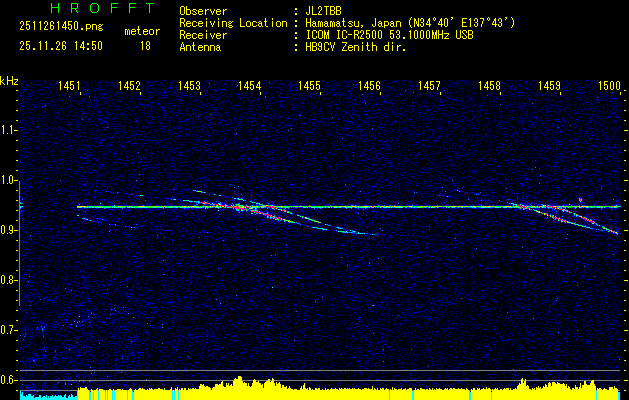Select the 0.7 frequency axis label
Viewport: 629px width, 400px height.
9,330
